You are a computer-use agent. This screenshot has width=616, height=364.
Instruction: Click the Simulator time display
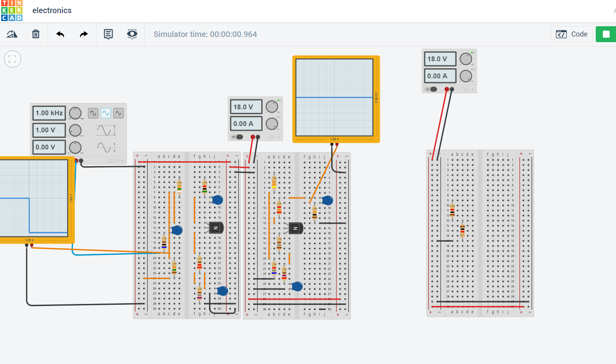coord(205,34)
